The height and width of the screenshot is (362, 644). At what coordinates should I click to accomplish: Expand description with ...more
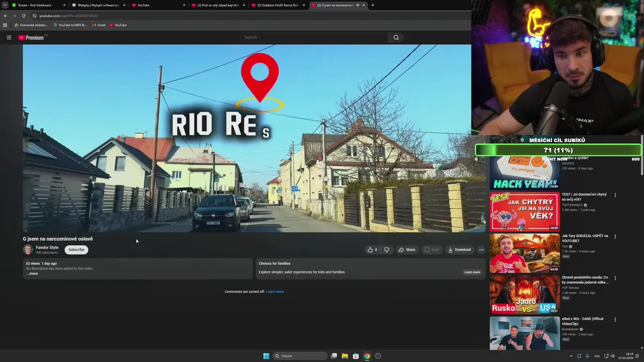coord(32,274)
